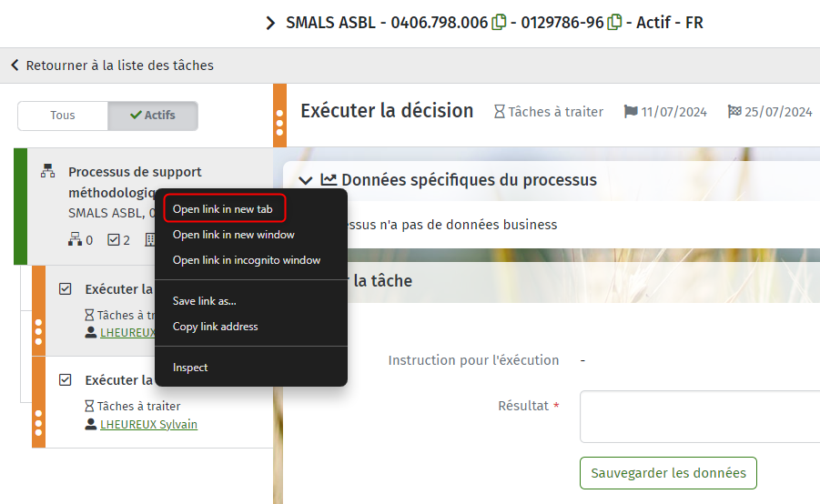Open three-dots menu of second Exécuter la task
820x504 pixels.
[38, 423]
